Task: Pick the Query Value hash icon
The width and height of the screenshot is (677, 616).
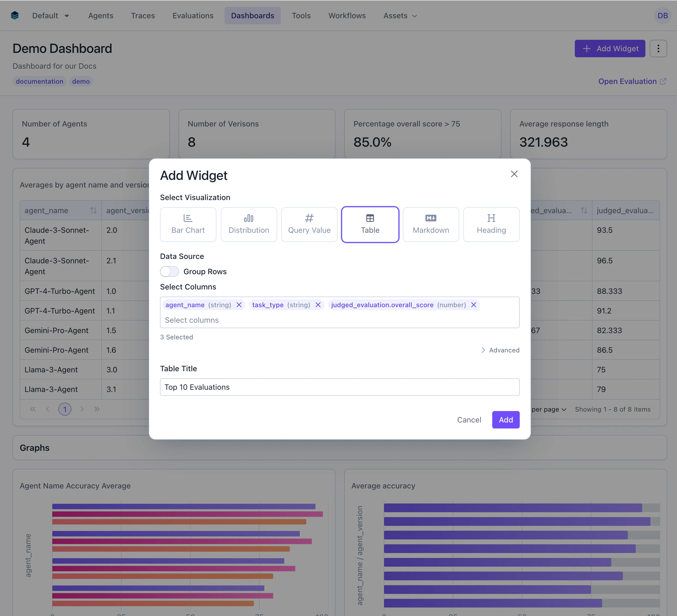Action: coord(309,218)
